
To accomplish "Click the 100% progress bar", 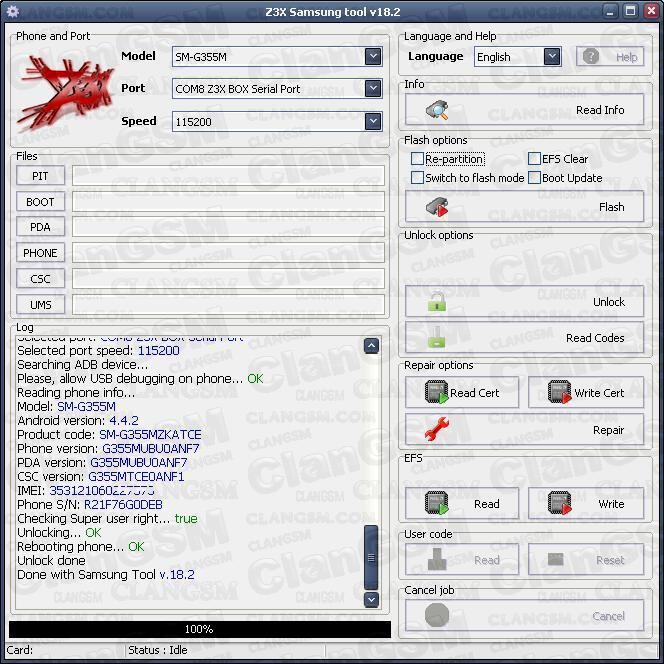I will point(199,629).
